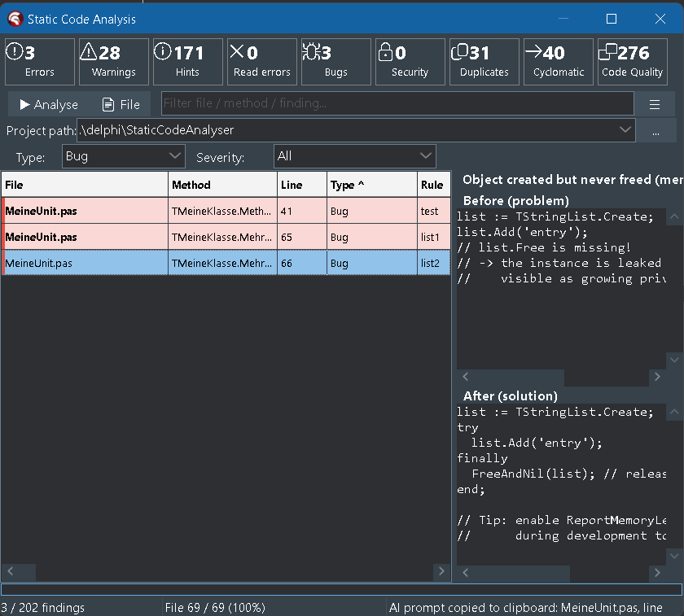Screen dimensions: 684x616
Task: Click the rule cell 'list1'
Action: tap(434, 237)
